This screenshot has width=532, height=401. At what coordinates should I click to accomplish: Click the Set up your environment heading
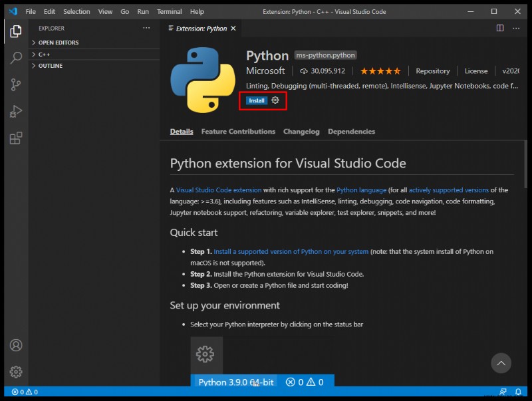click(x=225, y=305)
